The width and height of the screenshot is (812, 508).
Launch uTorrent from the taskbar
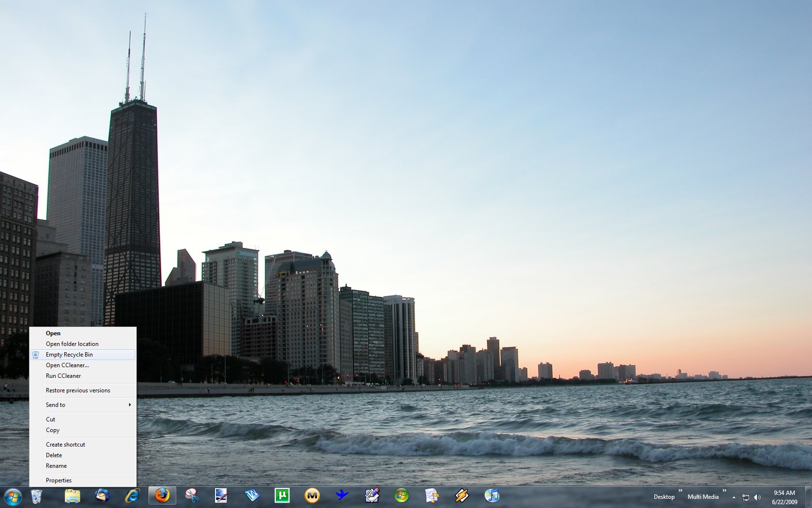click(x=282, y=496)
